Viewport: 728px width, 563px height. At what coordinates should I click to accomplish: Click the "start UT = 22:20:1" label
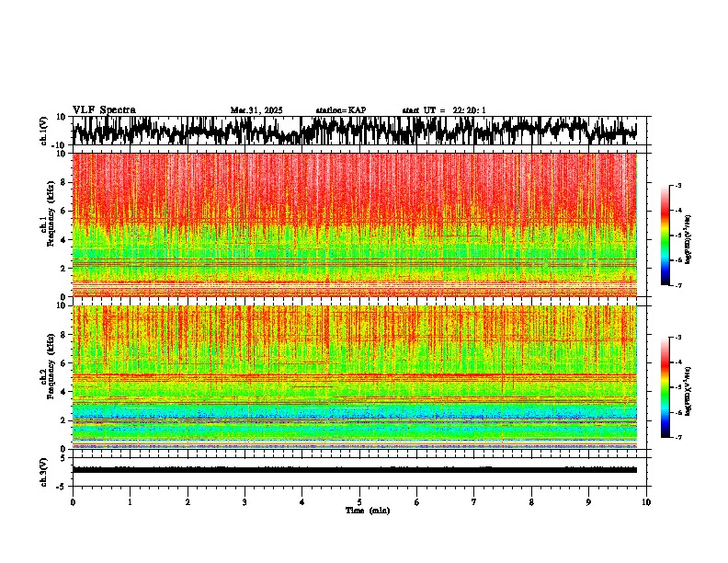pyautogui.click(x=444, y=110)
